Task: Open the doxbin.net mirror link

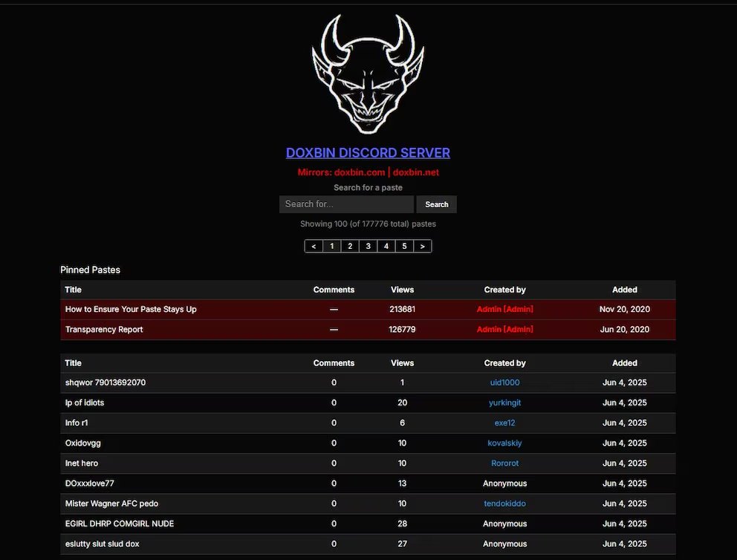Action: click(416, 172)
